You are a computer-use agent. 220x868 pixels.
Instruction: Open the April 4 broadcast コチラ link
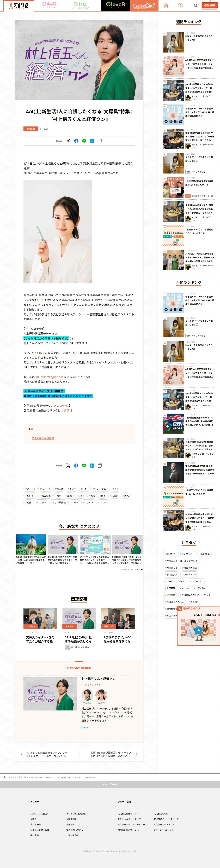point(64,406)
